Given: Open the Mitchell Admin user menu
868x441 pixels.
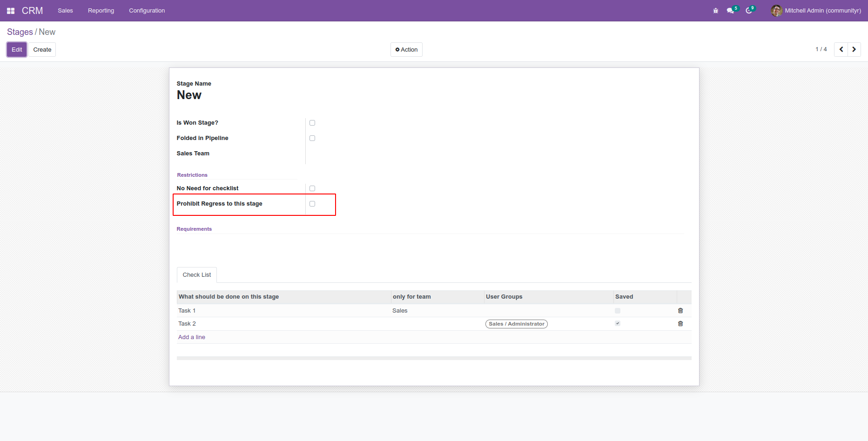Looking at the screenshot, I should tap(816, 11).
